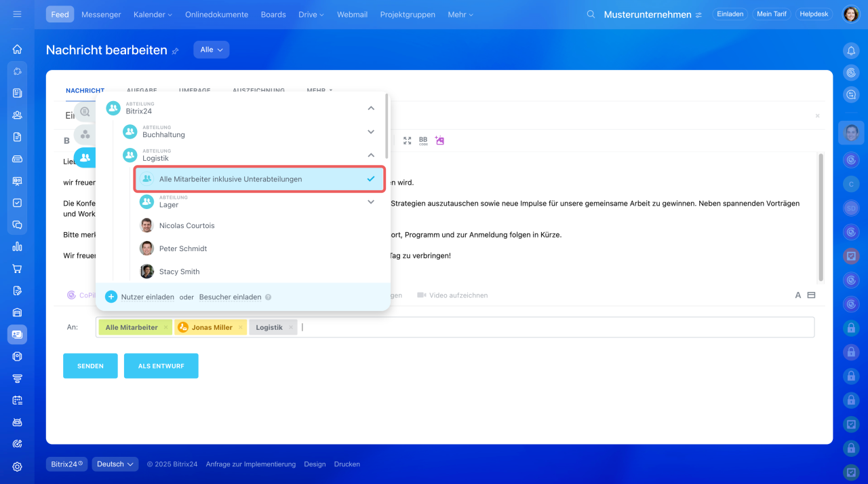Viewport: 868px width, 484px height.
Task: Click the Einladen button
Action: coord(730,14)
